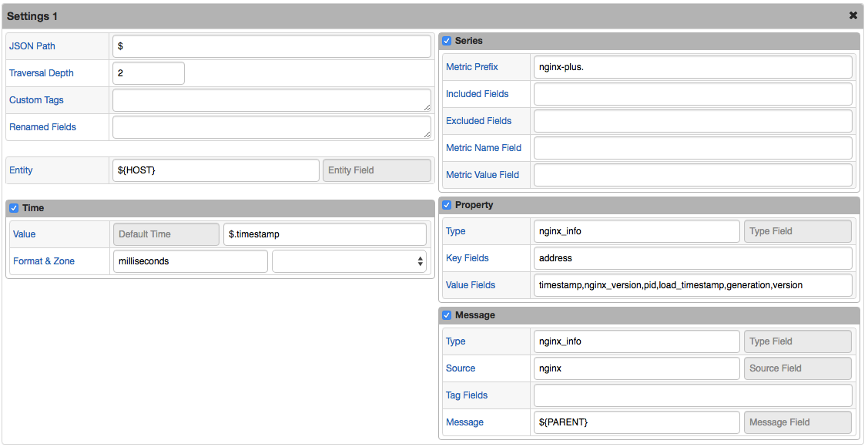Click the Metric Prefix input field
Screen dimensions: 868x447
click(x=692, y=67)
